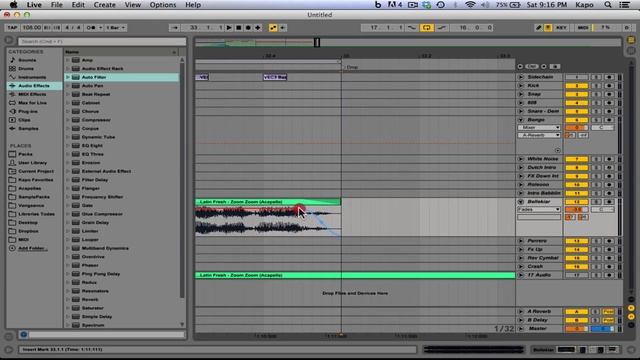The width and height of the screenshot is (640, 360).
Task: Toggle Snap track activator
Action: (x=576, y=94)
